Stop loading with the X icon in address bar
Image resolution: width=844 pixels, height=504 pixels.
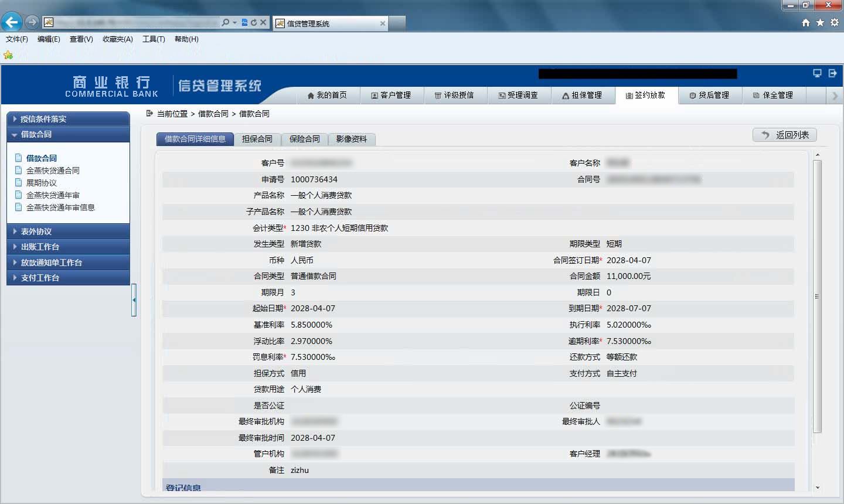pyautogui.click(x=263, y=22)
